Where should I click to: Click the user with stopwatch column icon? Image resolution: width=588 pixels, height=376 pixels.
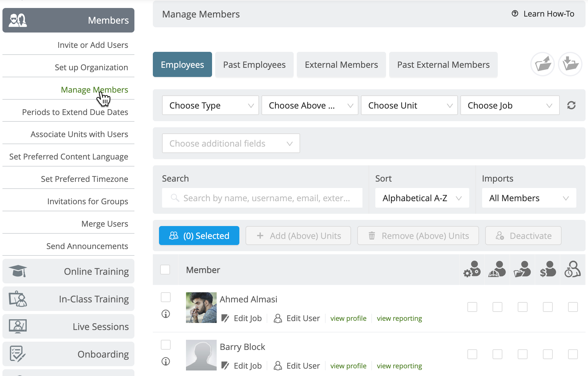573,269
